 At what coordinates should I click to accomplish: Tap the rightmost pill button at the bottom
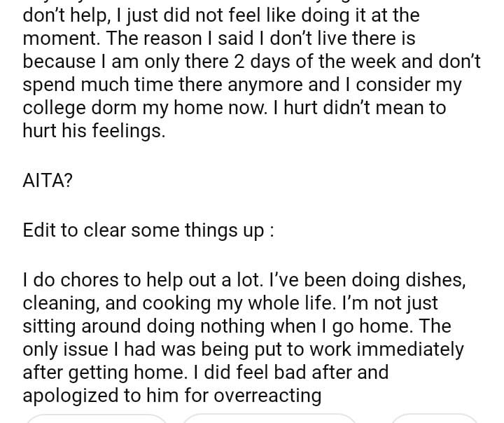pos(434,419)
